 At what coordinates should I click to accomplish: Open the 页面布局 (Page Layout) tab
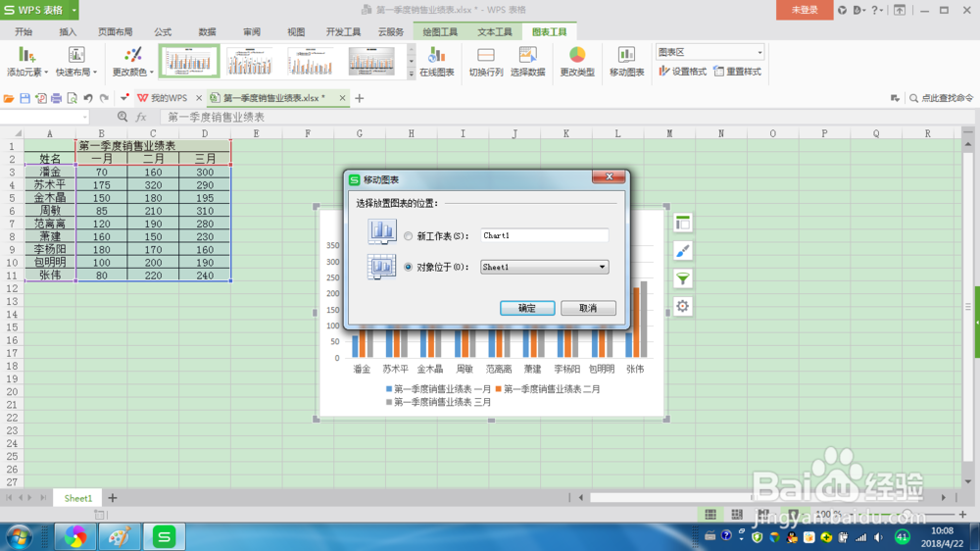pyautogui.click(x=115, y=32)
